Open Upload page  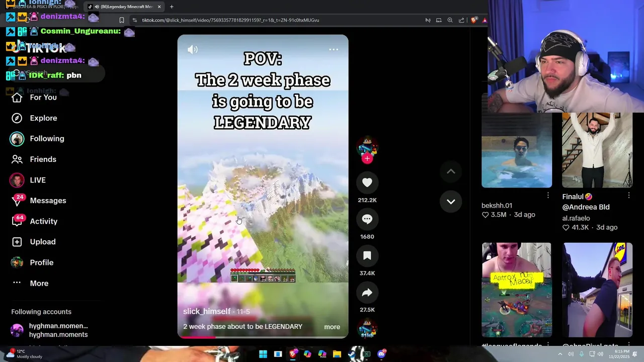(x=33, y=242)
